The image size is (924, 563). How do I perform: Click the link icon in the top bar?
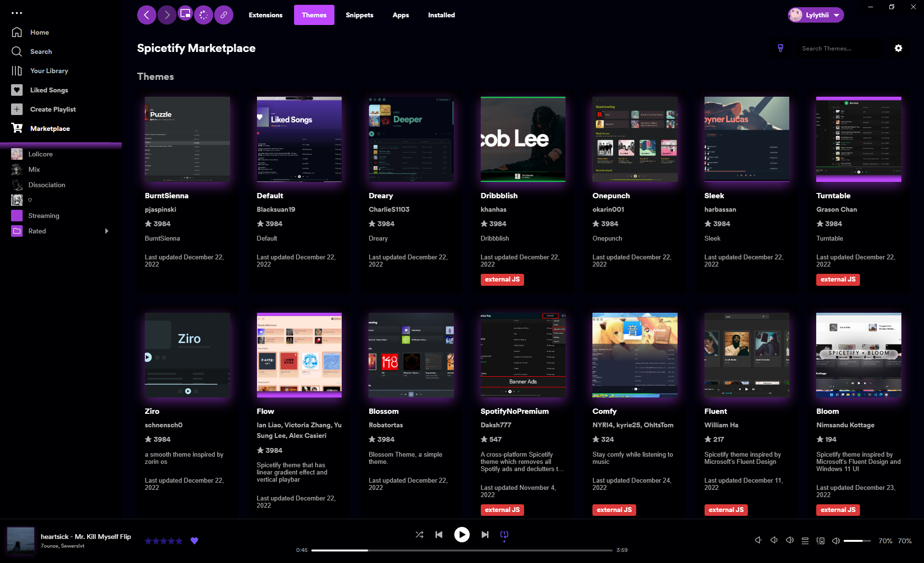coord(224,15)
